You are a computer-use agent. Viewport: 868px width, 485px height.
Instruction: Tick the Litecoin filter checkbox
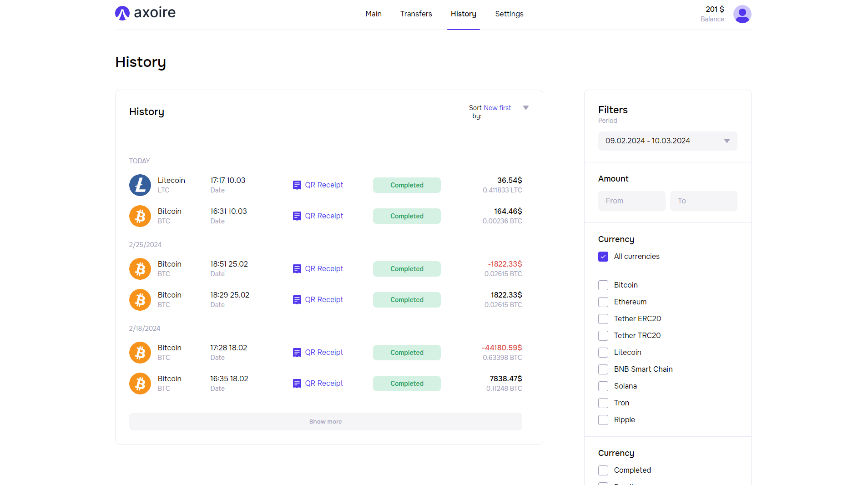click(x=603, y=353)
